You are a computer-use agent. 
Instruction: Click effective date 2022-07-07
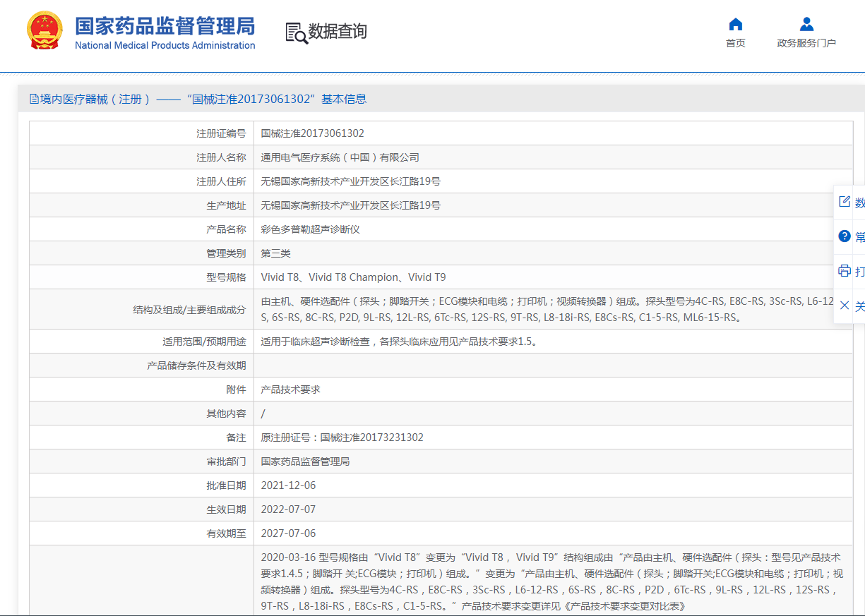288,509
